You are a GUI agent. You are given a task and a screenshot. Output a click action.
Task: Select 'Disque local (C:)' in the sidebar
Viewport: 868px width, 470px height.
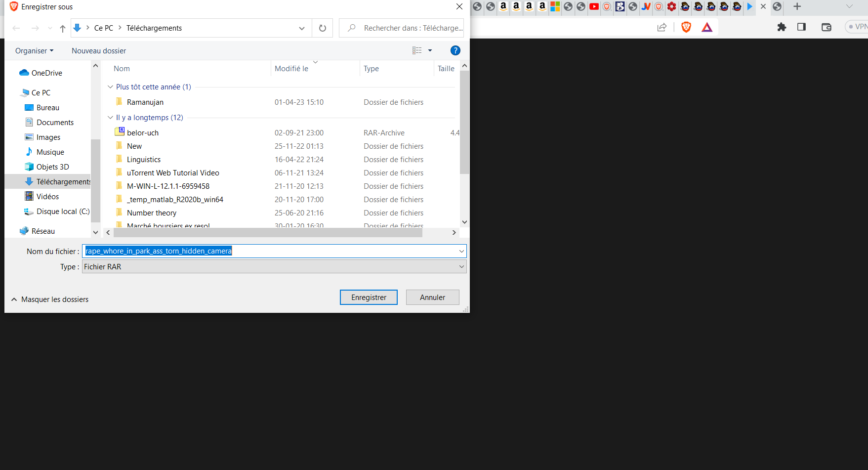63,212
